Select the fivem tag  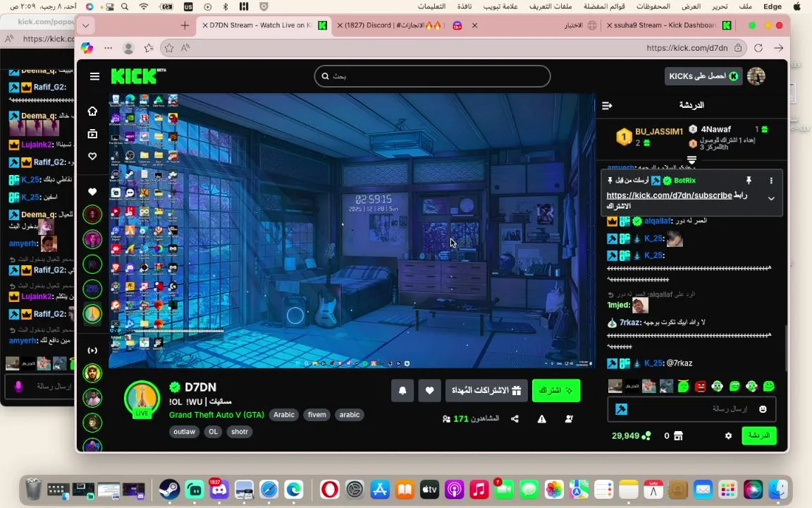(x=317, y=415)
